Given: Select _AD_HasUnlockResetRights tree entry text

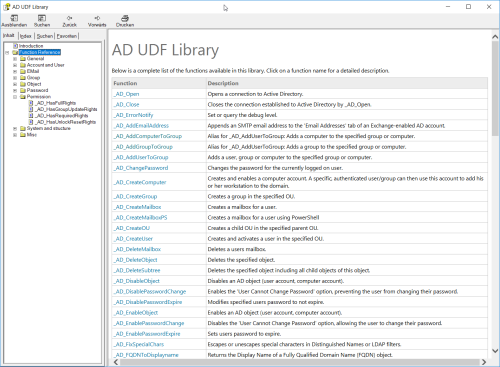Looking at the screenshot, I should click(x=66, y=122).
